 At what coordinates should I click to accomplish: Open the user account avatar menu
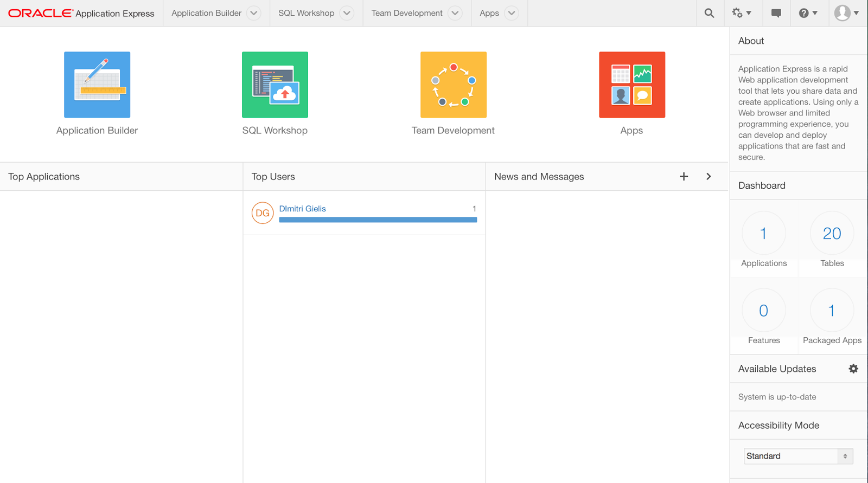[x=846, y=13]
